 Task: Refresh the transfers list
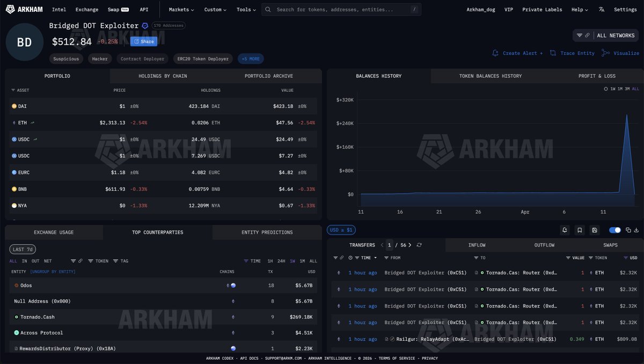(x=419, y=245)
